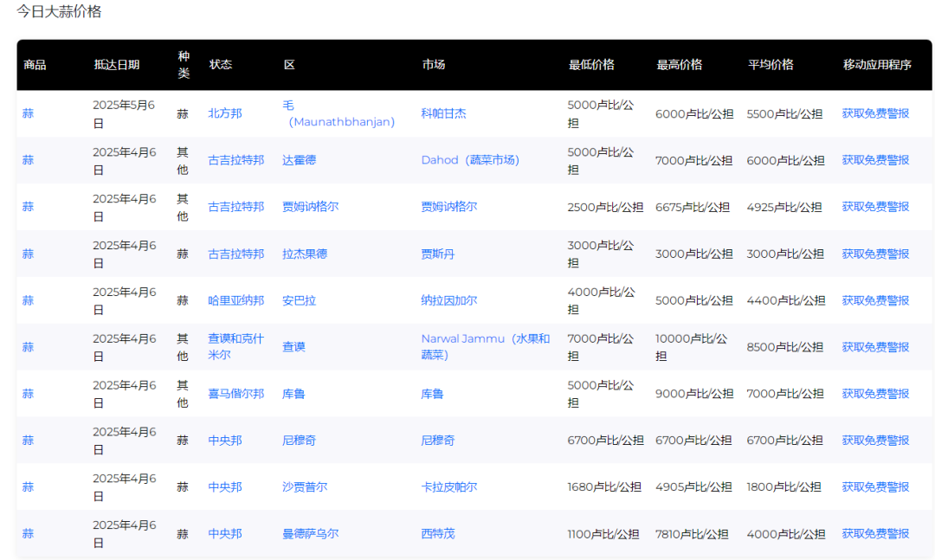Open 卡拉皮帕尔 market link
Image resolution: width=935 pixels, height=560 pixels.
coord(448,486)
